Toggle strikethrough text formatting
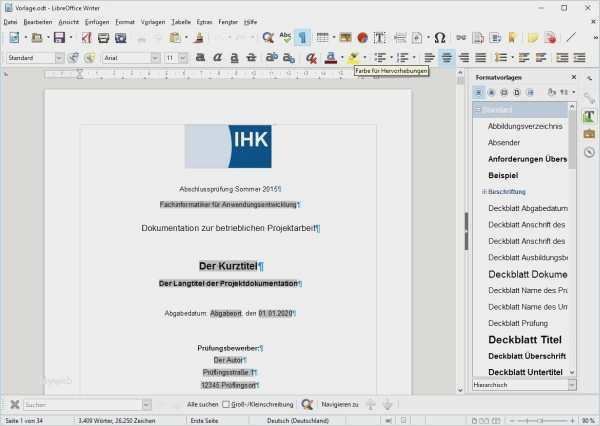This screenshot has height=426, width=600. click(x=251, y=58)
